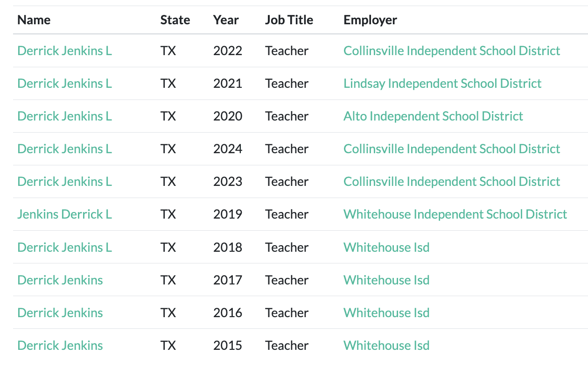Click Whitehouse Isd link in 2018 row

pyautogui.click(x=386, y=247)
